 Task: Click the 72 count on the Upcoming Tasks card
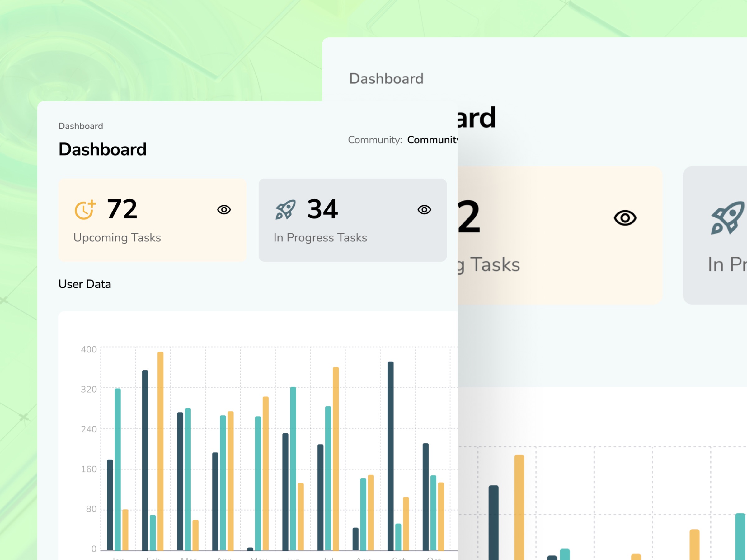pos(122,209)
